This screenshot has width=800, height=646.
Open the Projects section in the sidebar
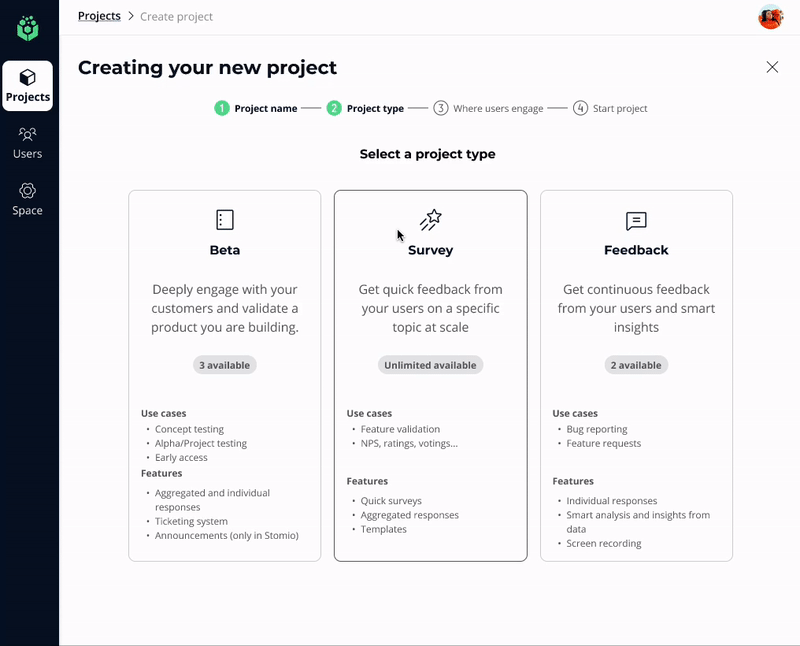pyautogui.click(x=27, y=86)
